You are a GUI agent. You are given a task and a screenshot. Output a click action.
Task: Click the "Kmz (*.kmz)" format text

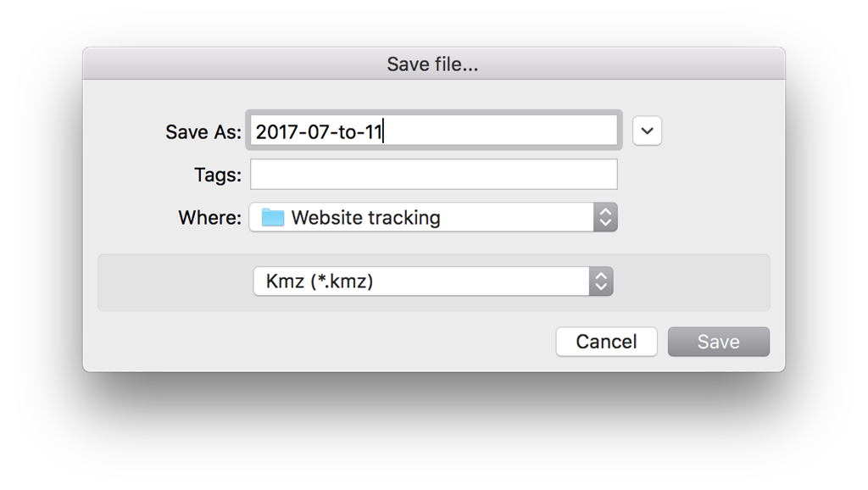[320, 281]
